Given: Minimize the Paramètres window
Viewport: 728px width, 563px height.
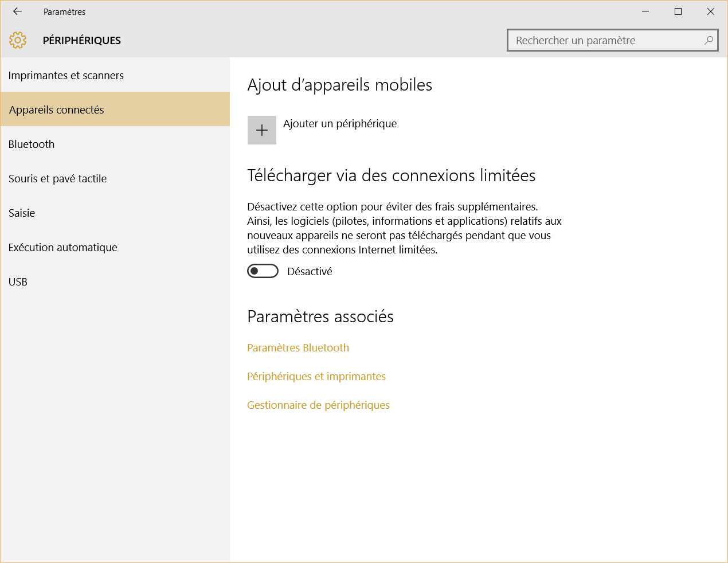Looking at the screenshot, I should [x=645, y=11].
